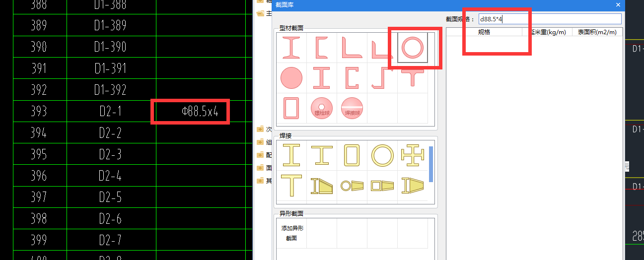
Task: Choose the yellow welded T-section icon
Action: point(291,185)
